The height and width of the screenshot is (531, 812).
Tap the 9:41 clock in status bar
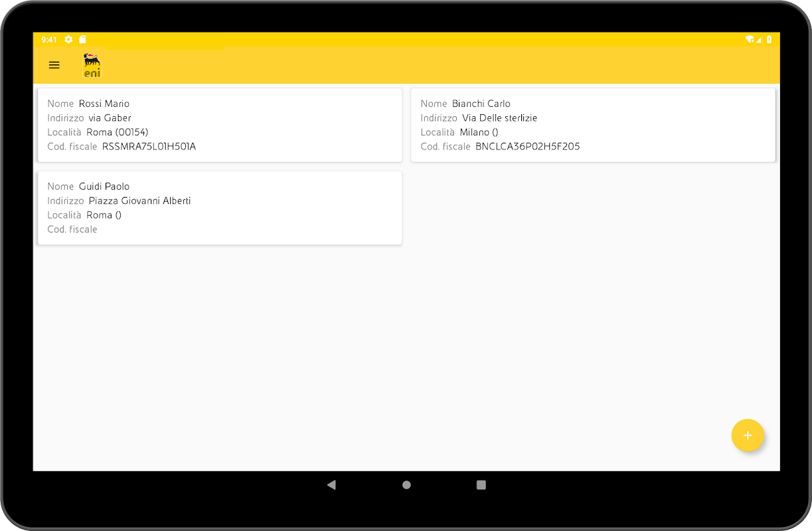pyautogui.click(x=49, y=40)
